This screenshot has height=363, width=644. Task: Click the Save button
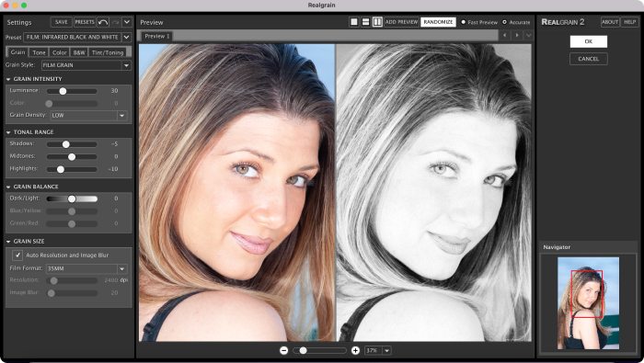[62, 22]
